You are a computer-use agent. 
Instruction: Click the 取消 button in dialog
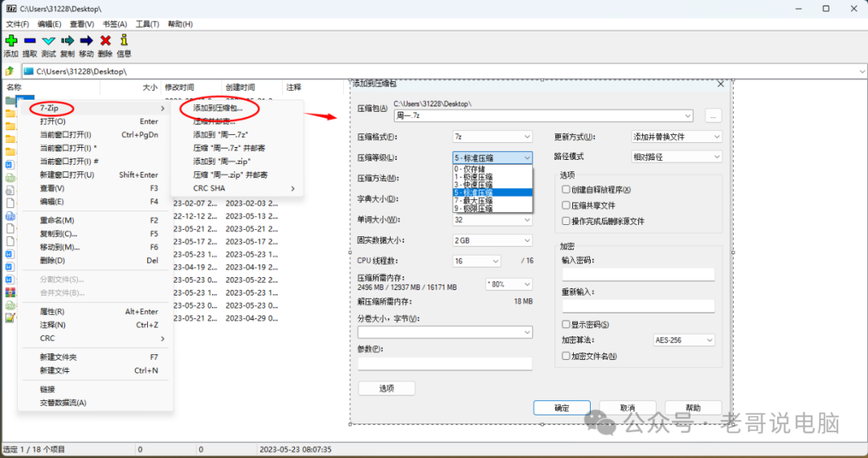(x=628, y=408)
